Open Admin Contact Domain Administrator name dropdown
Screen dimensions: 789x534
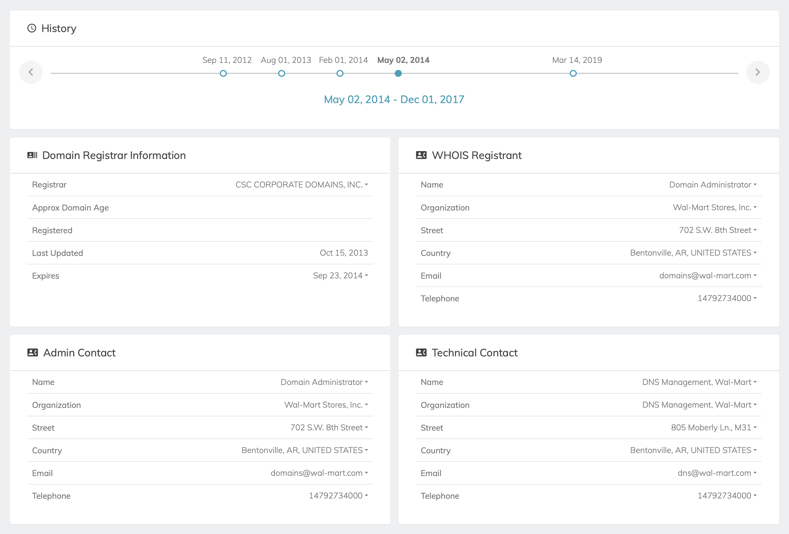(x=325, y=382)
